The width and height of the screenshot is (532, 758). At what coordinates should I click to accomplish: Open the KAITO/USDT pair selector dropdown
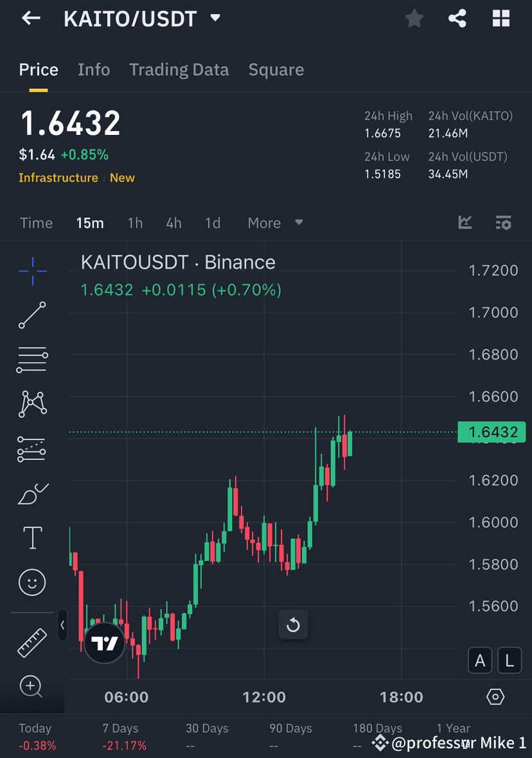point(215,18)
